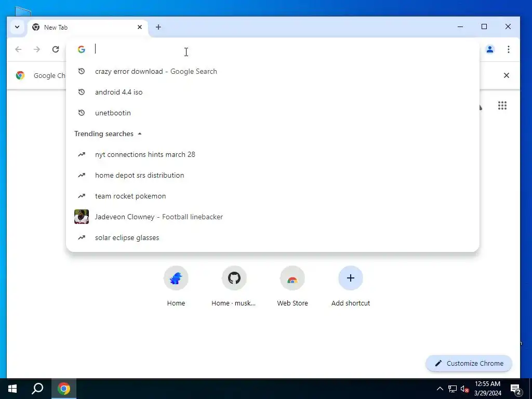Dismiss the Google Chrome info bar

(506, 75)
